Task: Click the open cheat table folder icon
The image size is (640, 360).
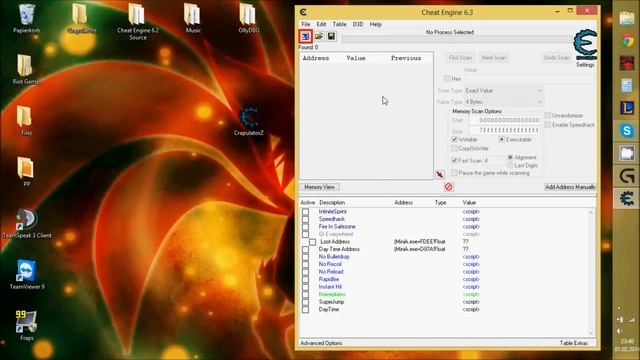Action: point(319,36)
